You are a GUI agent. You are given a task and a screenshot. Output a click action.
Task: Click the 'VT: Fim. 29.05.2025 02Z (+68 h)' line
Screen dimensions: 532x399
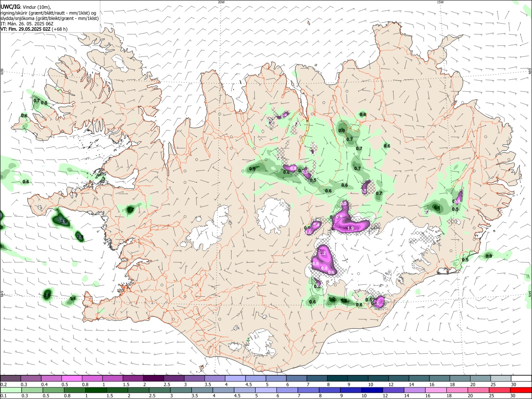pos(34,29)
